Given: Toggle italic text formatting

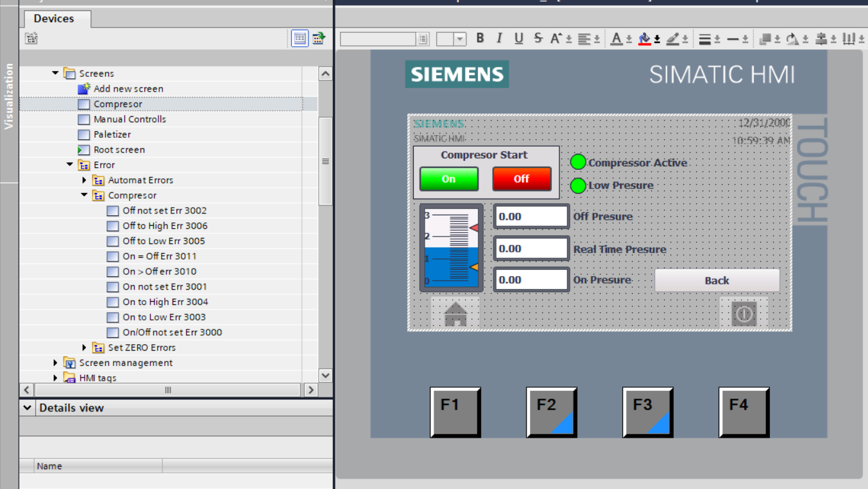Looking at the screenshot, I should (499, 38).
